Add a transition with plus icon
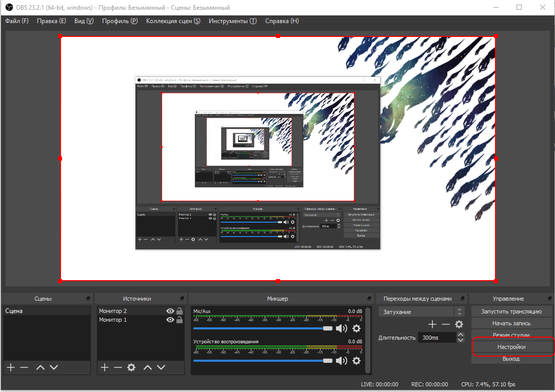This screenshot has height=392, width=555. coord(432,324)
